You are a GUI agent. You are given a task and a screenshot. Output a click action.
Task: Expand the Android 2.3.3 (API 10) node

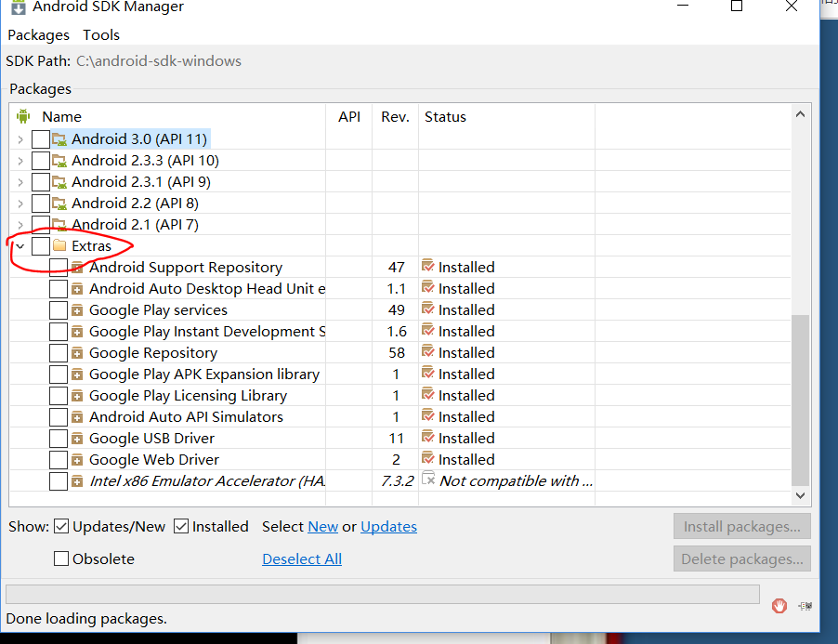point(20,161)
